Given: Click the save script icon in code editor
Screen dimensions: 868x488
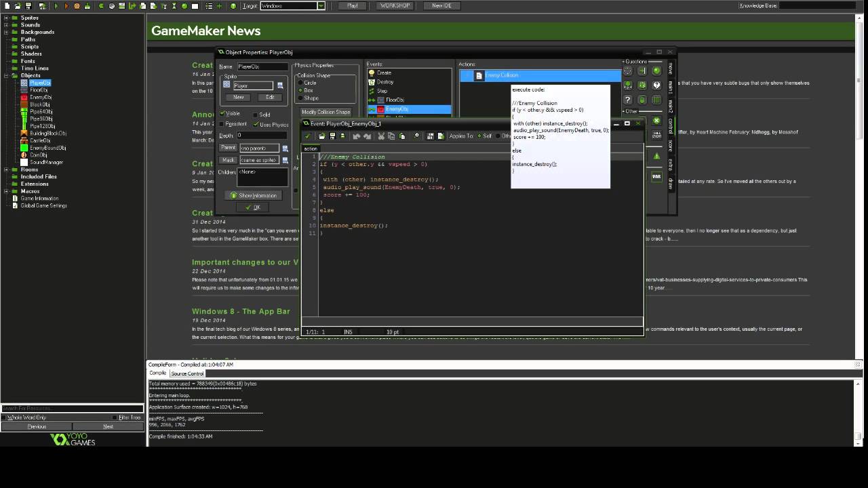Looking at the screenshot, I should tap(332, 136).
